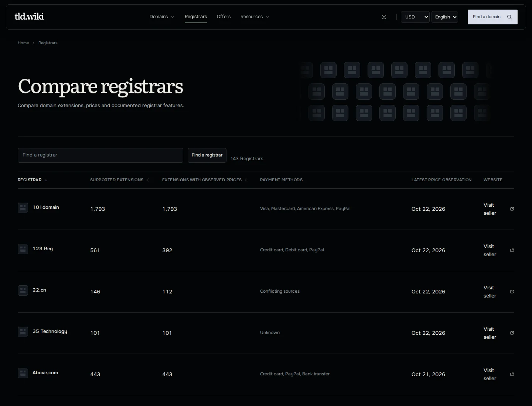Open the 35 Technology registrar name
Image resolution: width=532 pixels, height=406 pixels.
click(50, 331)
